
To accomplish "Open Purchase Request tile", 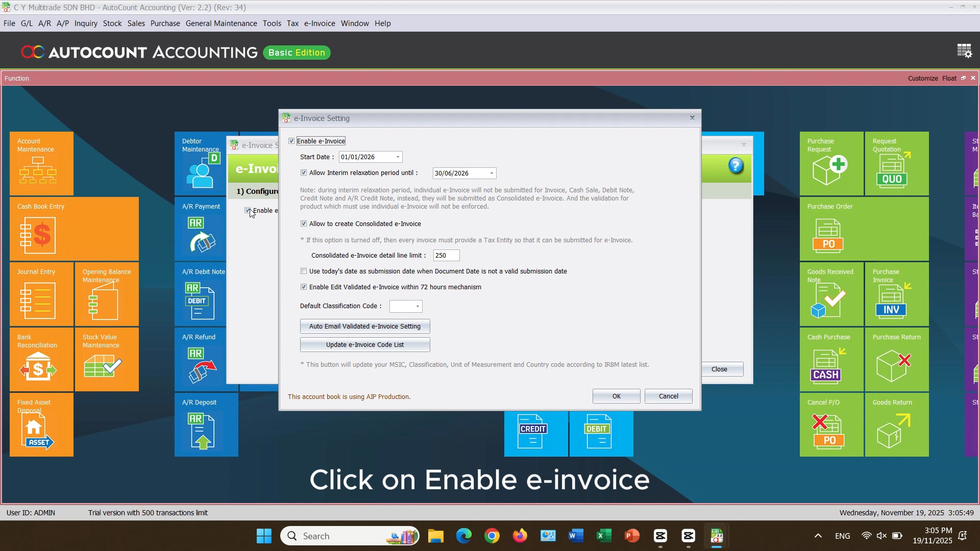I will point(831,164).
